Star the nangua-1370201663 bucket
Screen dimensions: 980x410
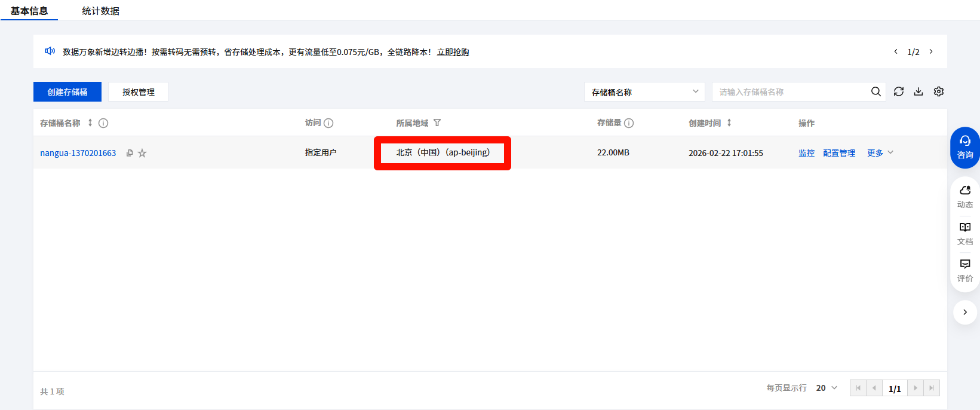coord(142,153)
